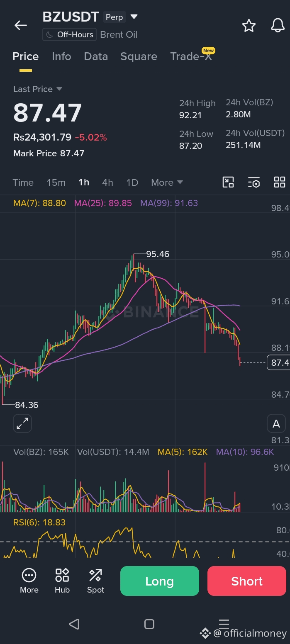
Task: Tap Mark Price 87.47 text
Action: pyautogui.click(x=49, y=153)
